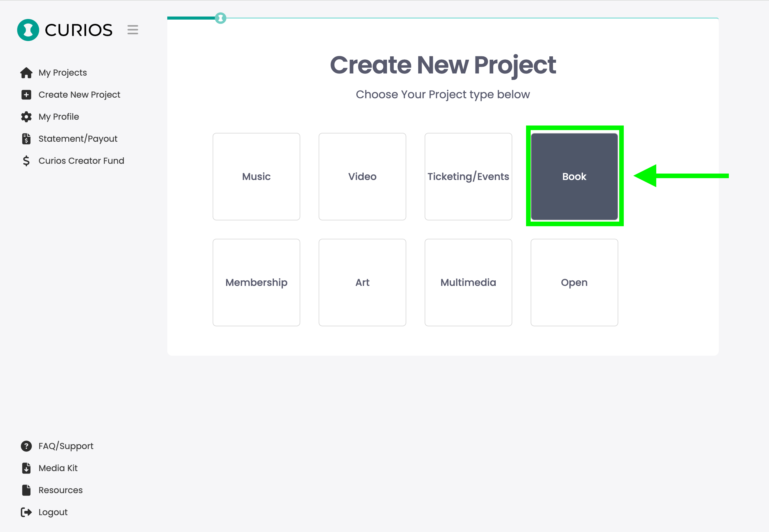
Task: Choose the Ticketing/Events project type
Action: 468,177
